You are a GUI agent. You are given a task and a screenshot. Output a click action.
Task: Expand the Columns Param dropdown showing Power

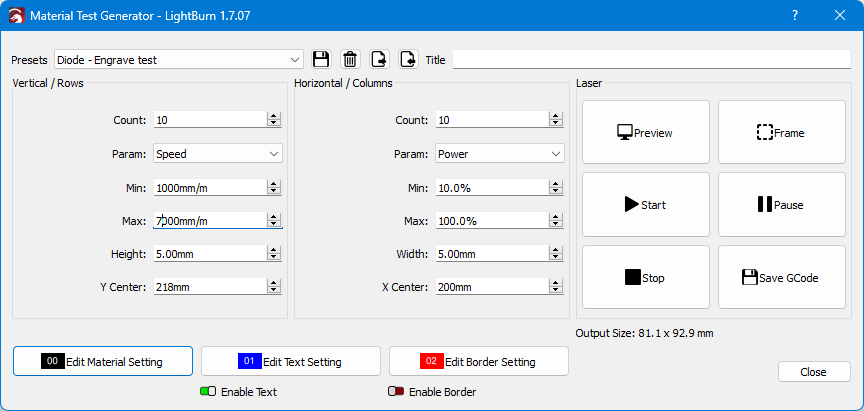tap(556, 154)
